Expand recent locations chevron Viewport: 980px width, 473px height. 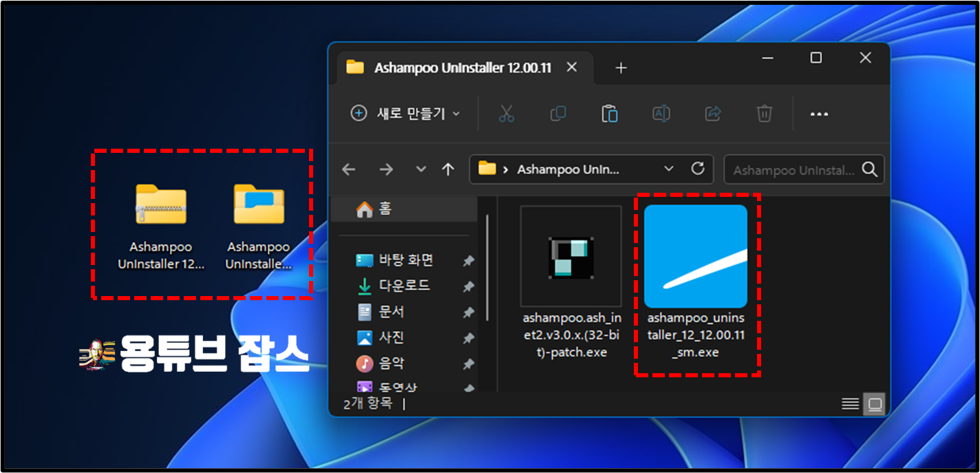click(421, 169)
